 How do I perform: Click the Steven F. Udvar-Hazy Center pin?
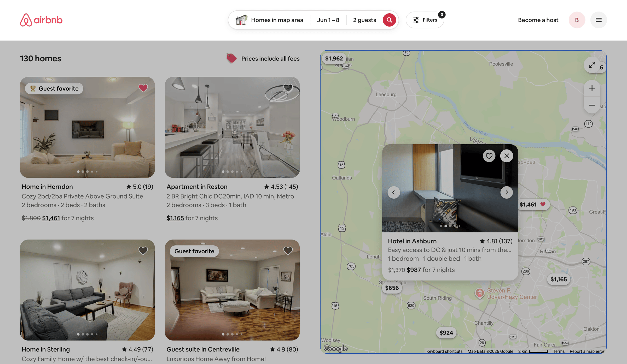[x=479, y=293]
